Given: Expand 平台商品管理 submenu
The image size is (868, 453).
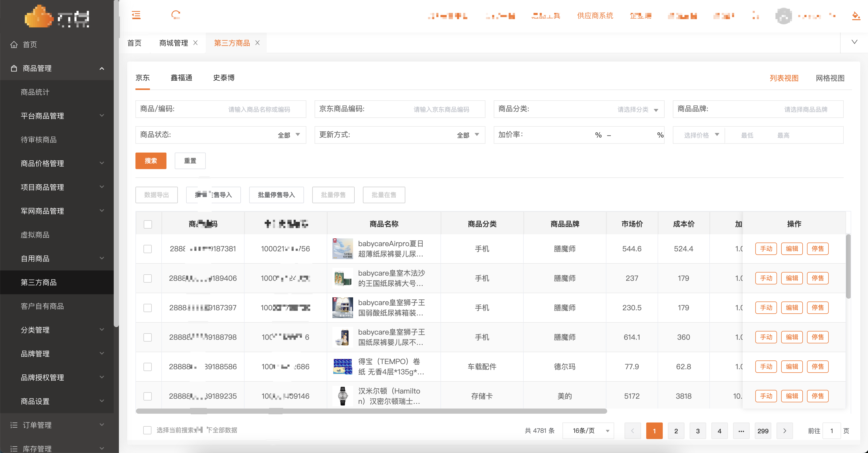Looking at the screenshot, I should [x=102, y=116].
